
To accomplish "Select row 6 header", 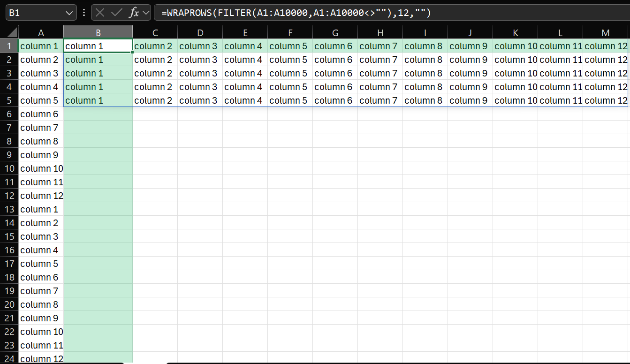I will [x=9, y=114].
